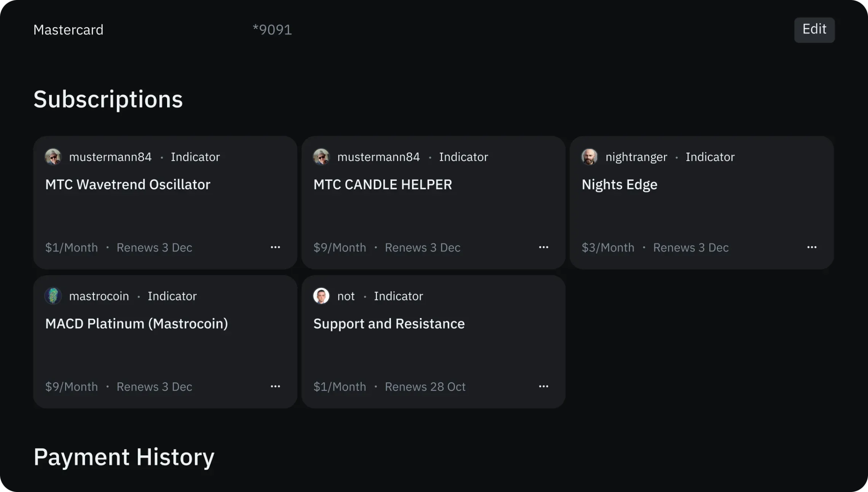Image resolution: width=868 pixels, height=492 pixels.
Task: Click the Payment History heading
Action: click(124, 457)
